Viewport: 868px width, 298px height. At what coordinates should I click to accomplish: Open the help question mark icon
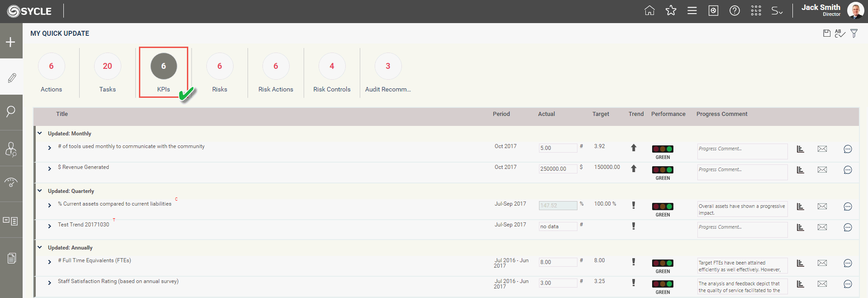pos(734,10)
